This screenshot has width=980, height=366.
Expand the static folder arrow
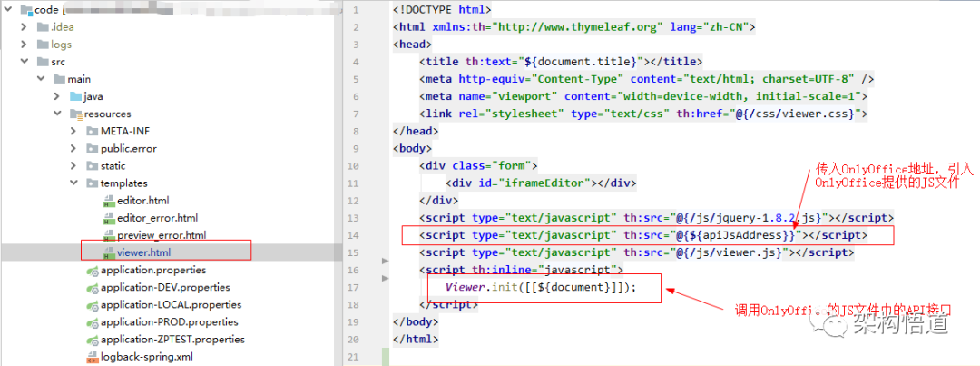(x=73, y=166)
